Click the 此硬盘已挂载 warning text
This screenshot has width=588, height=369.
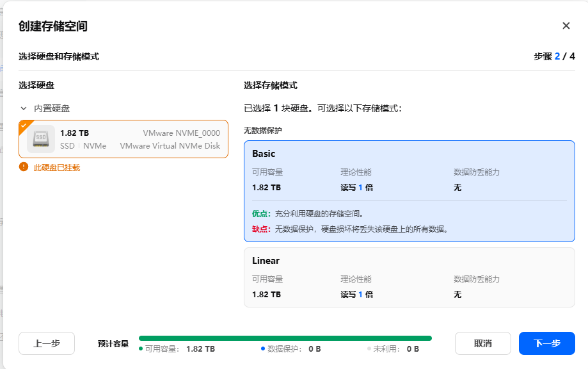point(57,168)
